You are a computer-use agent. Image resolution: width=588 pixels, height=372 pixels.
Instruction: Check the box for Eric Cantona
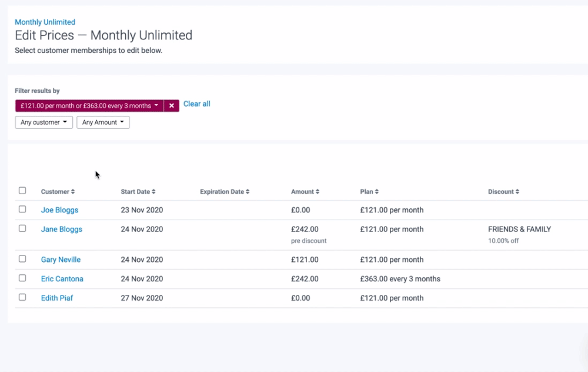[22, 278]
